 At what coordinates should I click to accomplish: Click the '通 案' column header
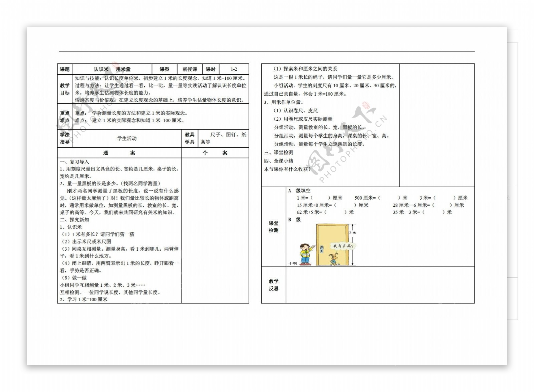(119, 153)
